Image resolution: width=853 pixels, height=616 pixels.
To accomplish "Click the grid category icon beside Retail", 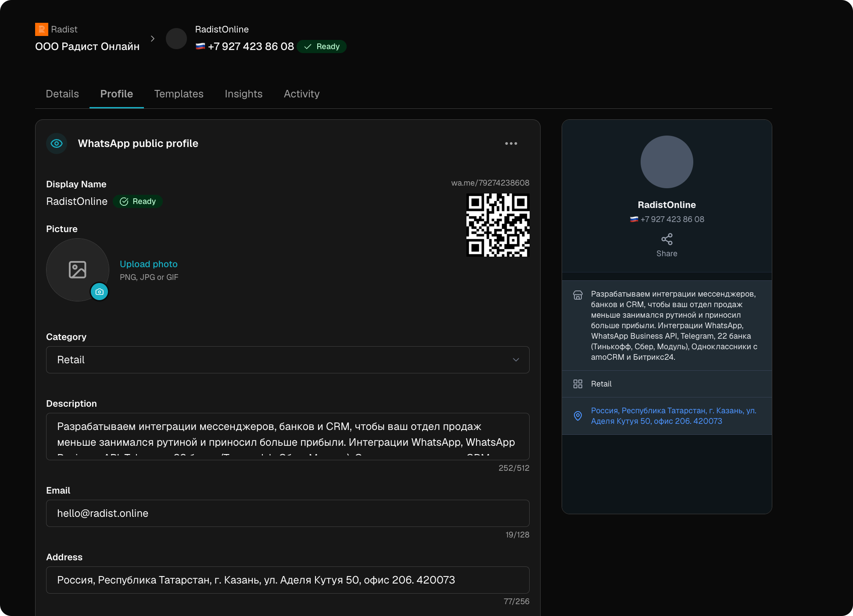I will tap(578, 384).
